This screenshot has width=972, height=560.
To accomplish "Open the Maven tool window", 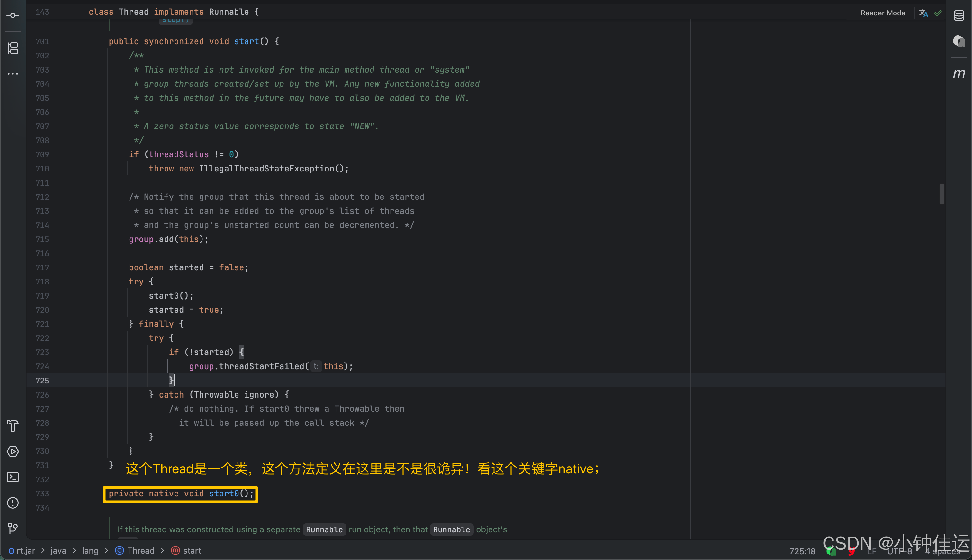I will 959,73.
